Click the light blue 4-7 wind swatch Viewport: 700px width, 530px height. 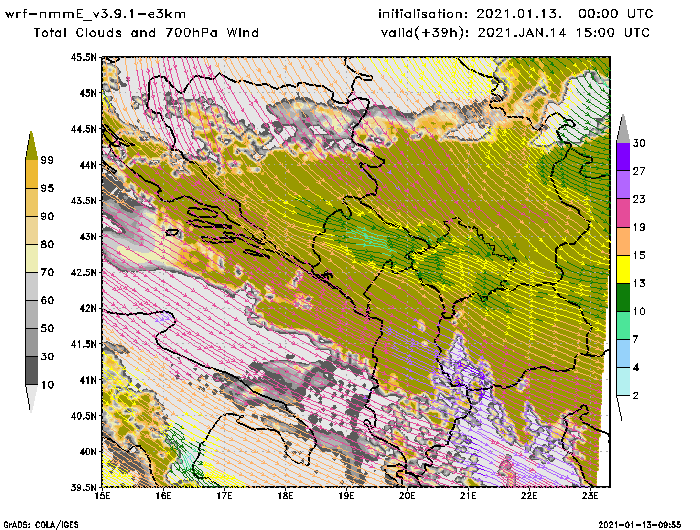click(x=623, y=354)
